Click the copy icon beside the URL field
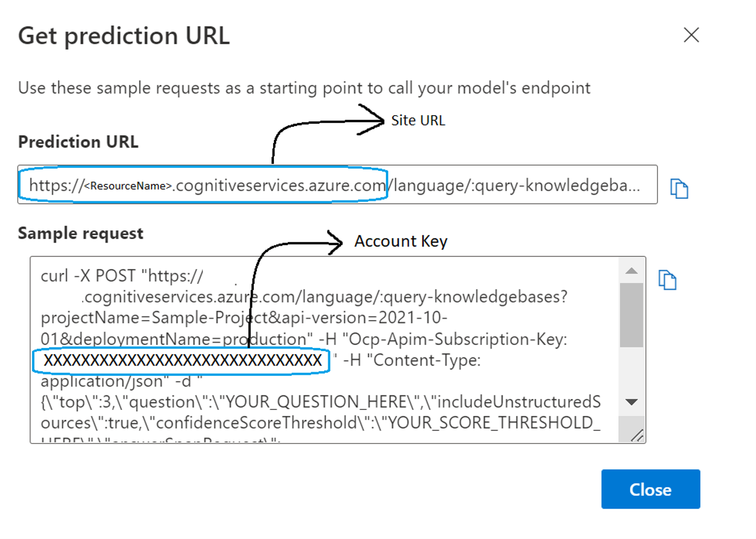The image size is (756, 539). (x=679, y=189)
